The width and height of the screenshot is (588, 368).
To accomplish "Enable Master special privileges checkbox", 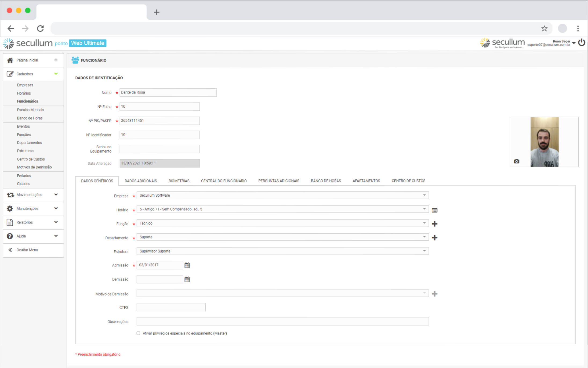I will 138,333.
